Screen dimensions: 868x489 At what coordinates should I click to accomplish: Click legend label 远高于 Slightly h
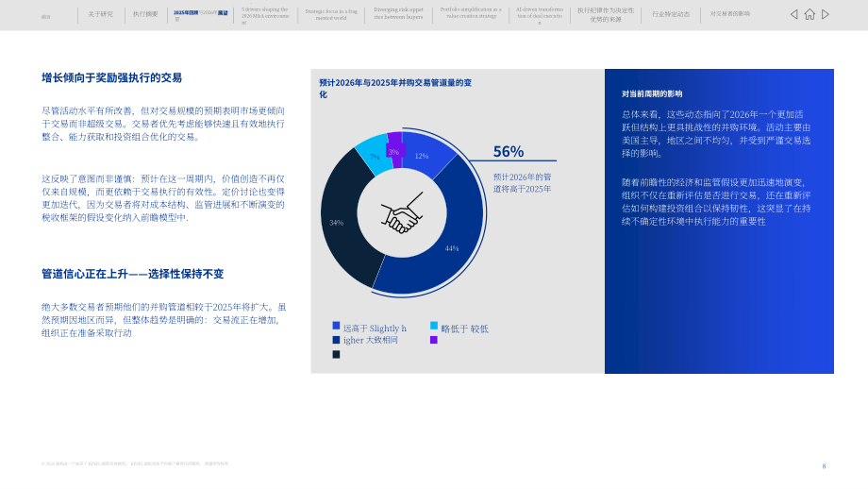click(x=375, y=328)
